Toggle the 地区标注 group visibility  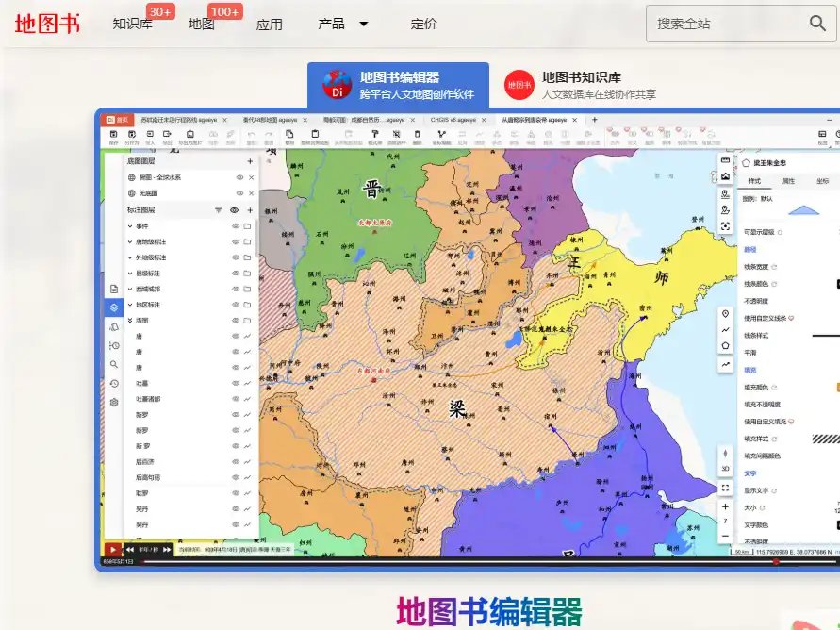pyautogui.click(x=235, y=305)
